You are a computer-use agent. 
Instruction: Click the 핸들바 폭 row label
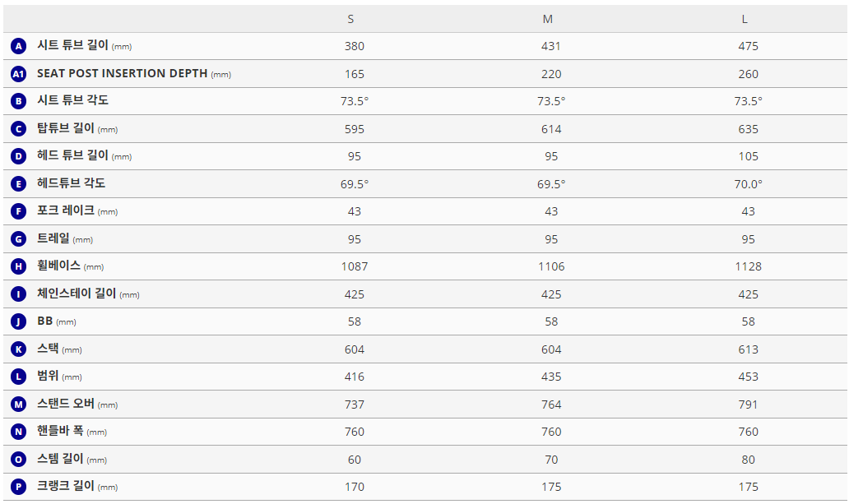(x=60, y=432)
